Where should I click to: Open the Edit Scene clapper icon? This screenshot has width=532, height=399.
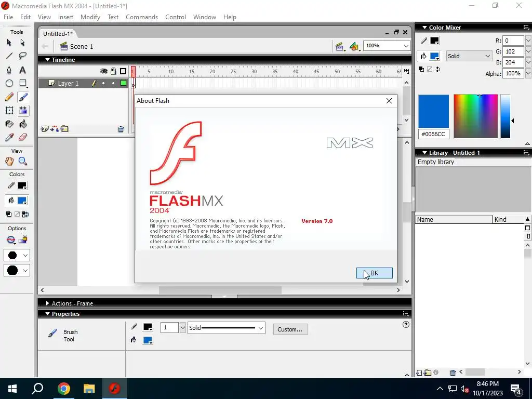tap(340, 47)
